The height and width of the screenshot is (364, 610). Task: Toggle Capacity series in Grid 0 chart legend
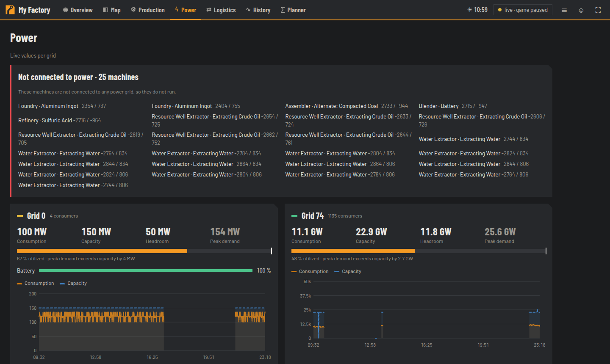(x=73, y=284)
